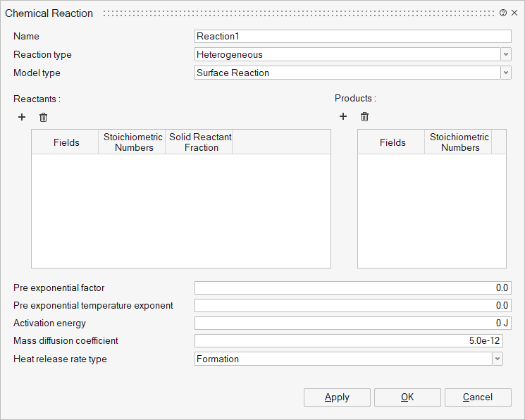Cancel the reaction dialog
Screen dimensions: 525x420
click(478, 397)
